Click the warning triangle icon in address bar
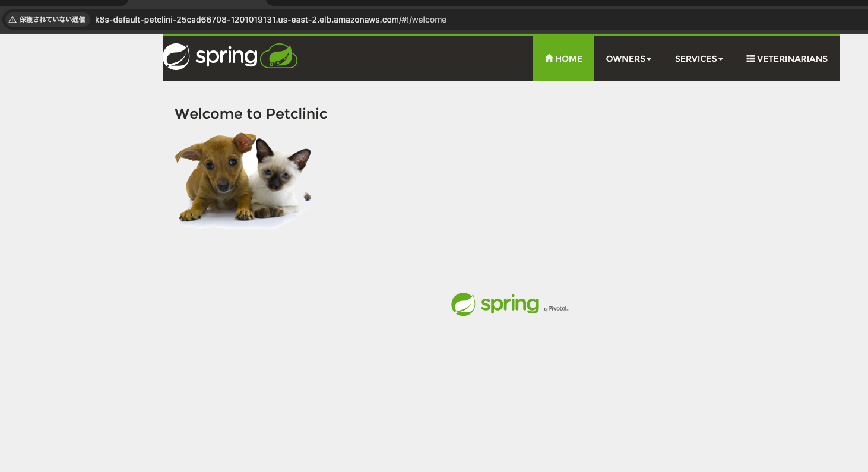 pyautogui.click(x=12, y=20)
